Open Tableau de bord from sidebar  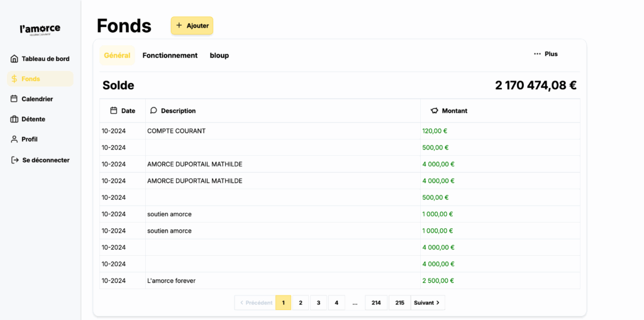pyautogui.click(x=40, y=58)
